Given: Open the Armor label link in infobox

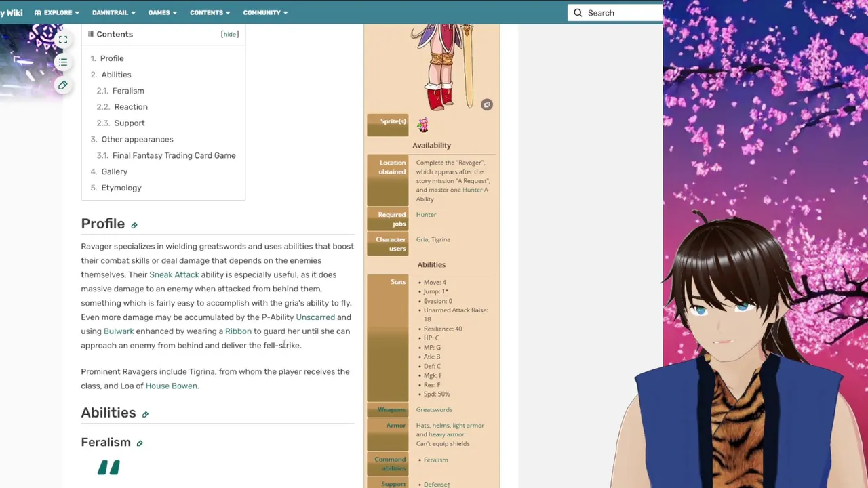Looking at the screenshot, I should point(396,426).
